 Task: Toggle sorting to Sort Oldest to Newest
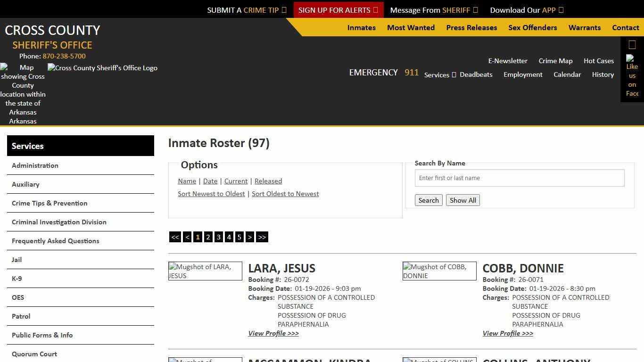pos(285,193)
